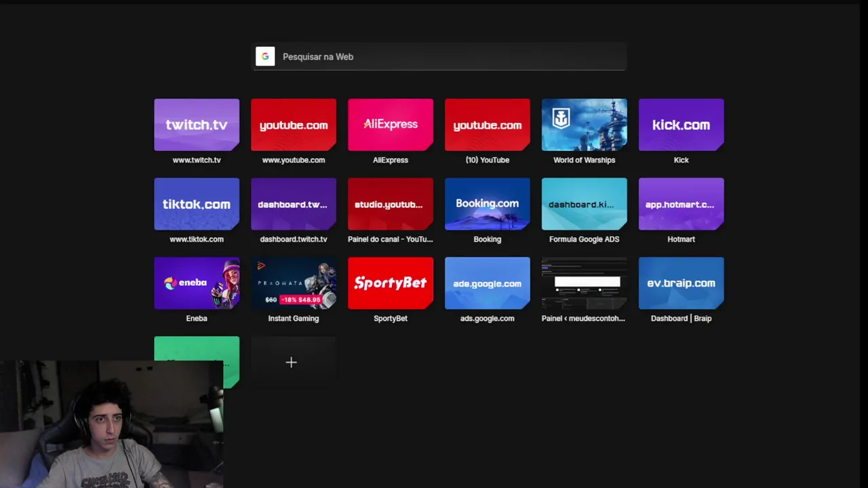This screenshot has height=488, width=868.
Task: Open the dashboard.twitch.tv tile
Action: 294,204
